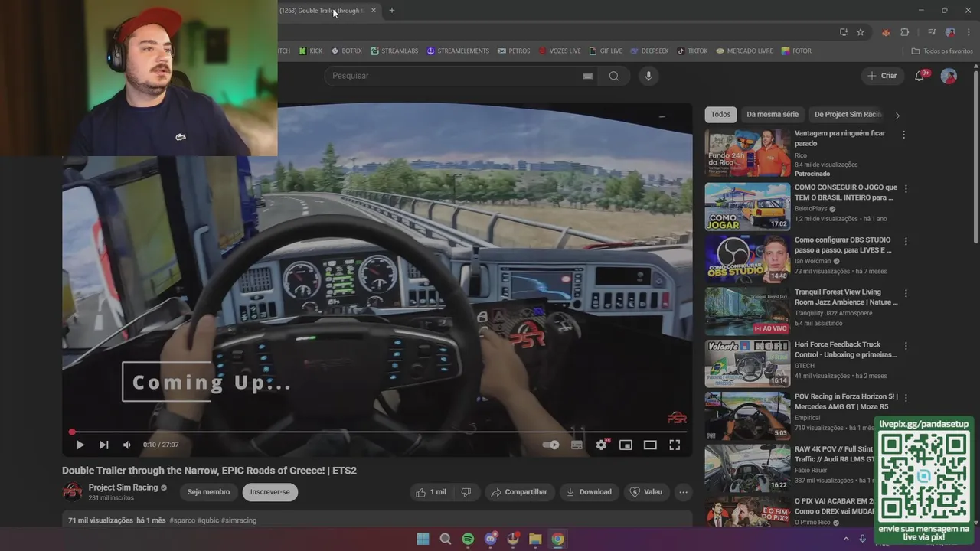Seek on the video progress bar
980x551 pixels.
(x=377, y=432)
